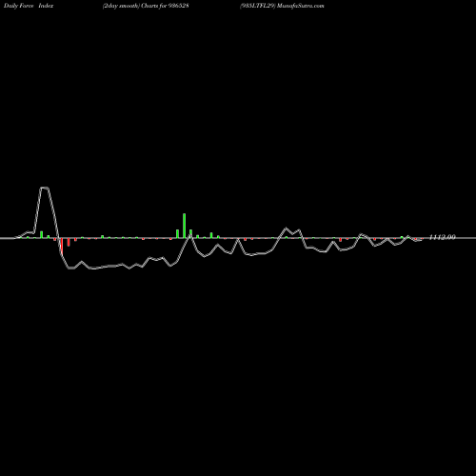Click the peak of the grey smoothed line
The width and height of the screenshot is (476, 476).
pyautogui.click(x=45, y=188)
